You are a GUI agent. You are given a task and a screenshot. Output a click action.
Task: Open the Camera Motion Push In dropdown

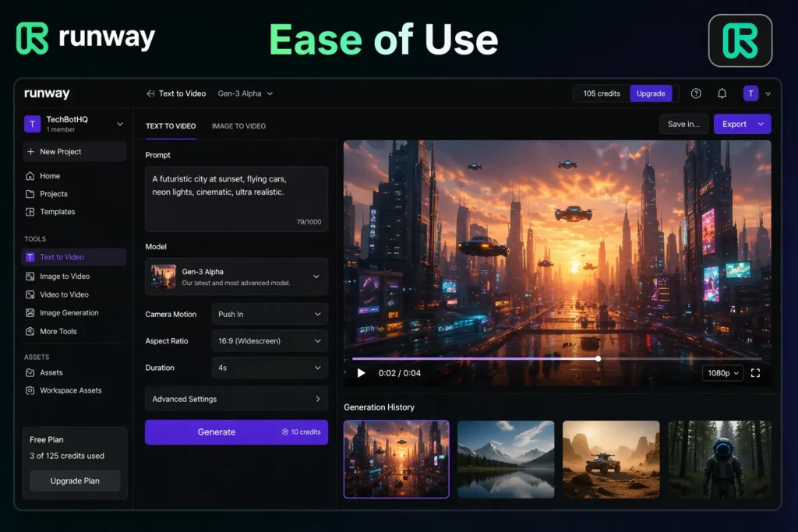point(270,315)
